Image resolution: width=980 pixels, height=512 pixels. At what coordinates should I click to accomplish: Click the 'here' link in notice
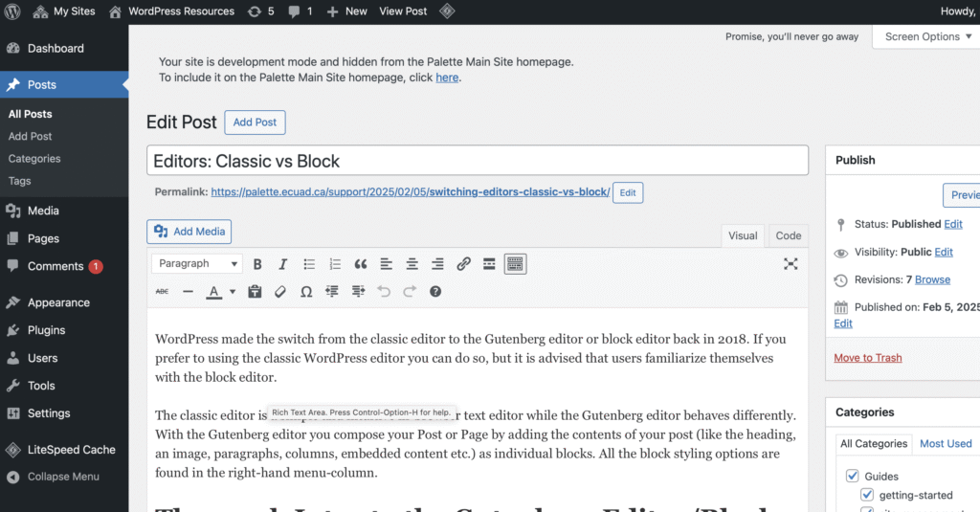(447, 78)
